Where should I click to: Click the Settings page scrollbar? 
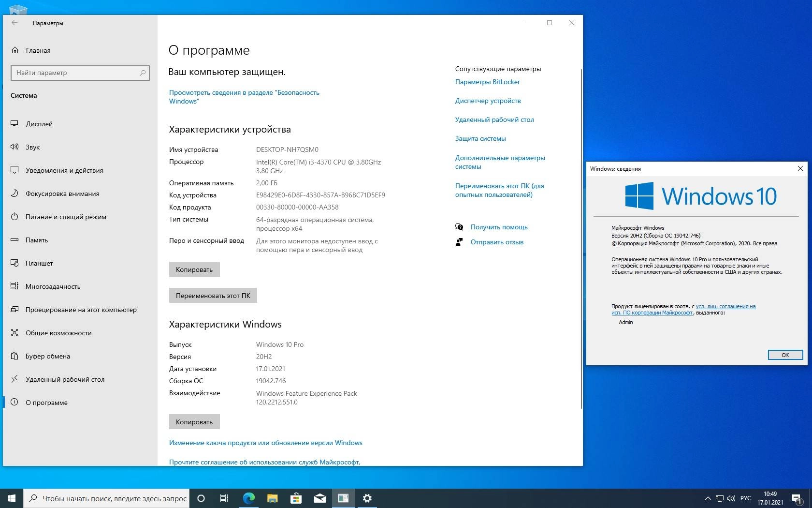pyautogui.click(x=581, y=238)
